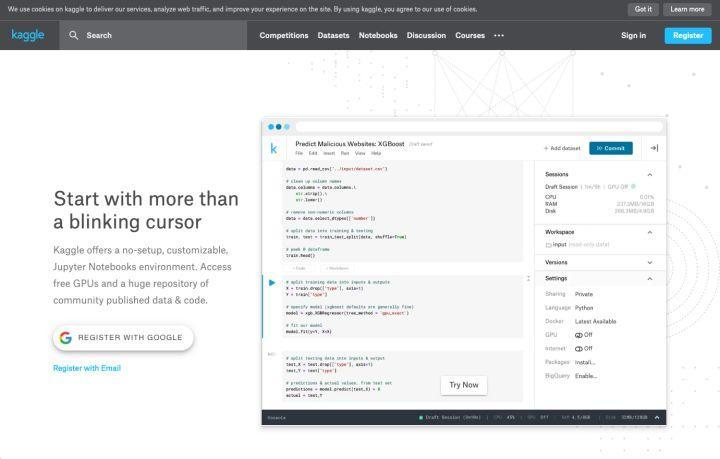Open the Datasets page
Screen dimensions: 720x459
coord(333,35)
